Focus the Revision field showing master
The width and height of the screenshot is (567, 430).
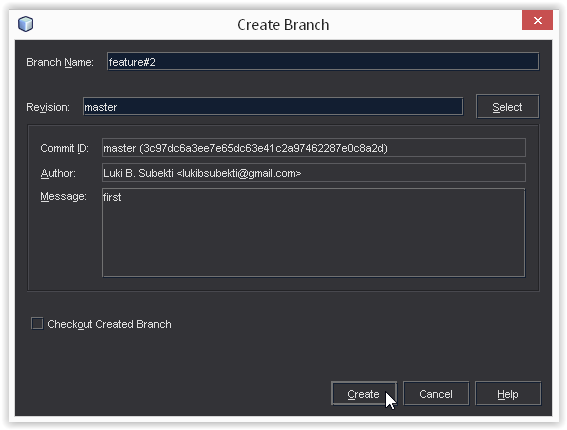[x=273, y=107]
